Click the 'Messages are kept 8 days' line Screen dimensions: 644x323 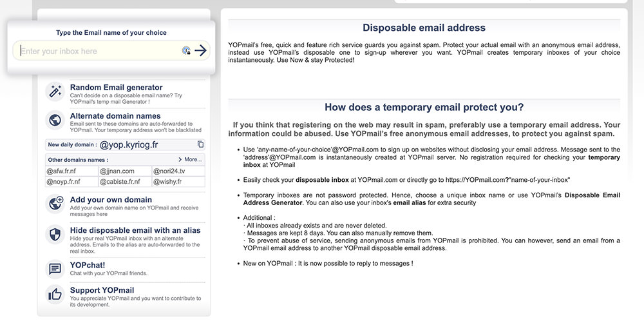[x=338, y=233]
